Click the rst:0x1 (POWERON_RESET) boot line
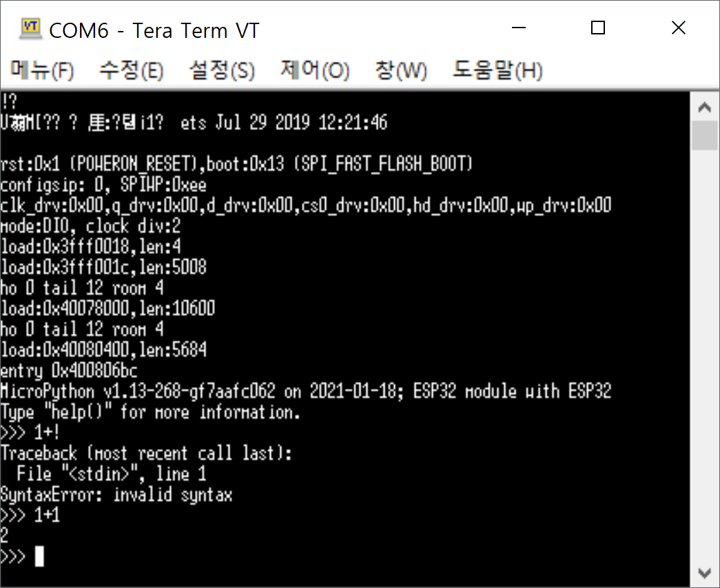 pos(236,164)
